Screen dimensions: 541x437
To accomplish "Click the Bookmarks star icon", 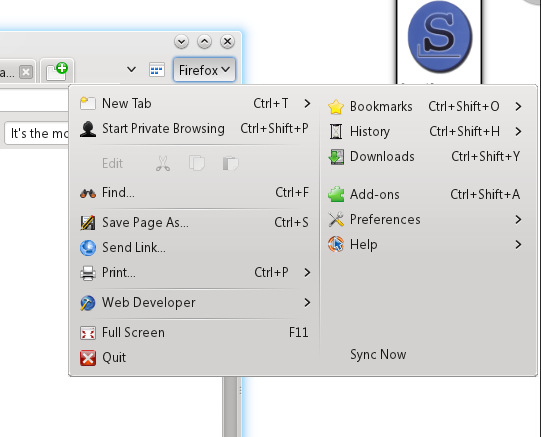I will [x=336, y=107].
